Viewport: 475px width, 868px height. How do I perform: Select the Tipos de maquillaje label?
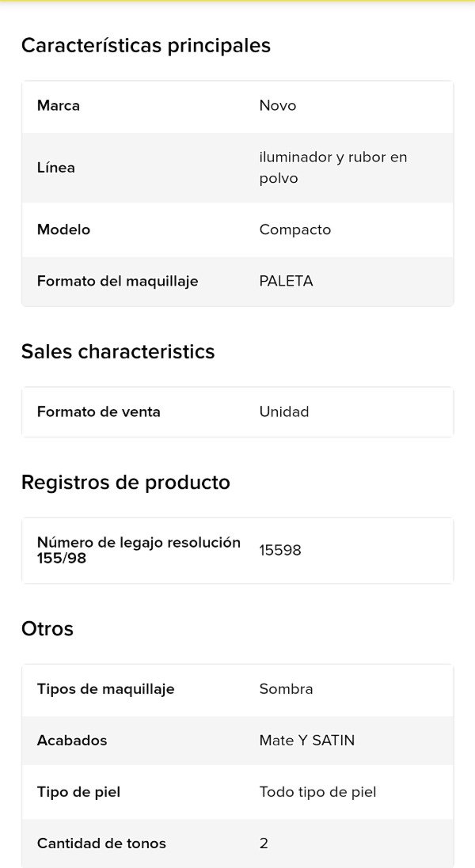point(105,689)
